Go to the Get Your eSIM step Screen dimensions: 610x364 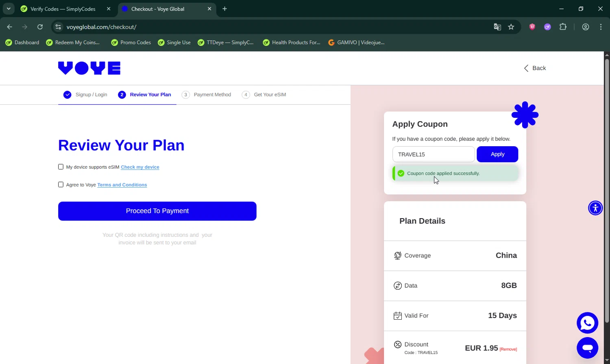264,95
